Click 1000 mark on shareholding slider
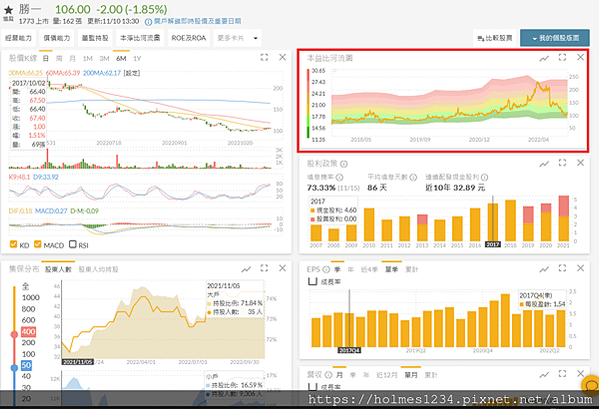The width and height of the screenshot is (599, 409). pyautogui.click(x=31, y=297)
